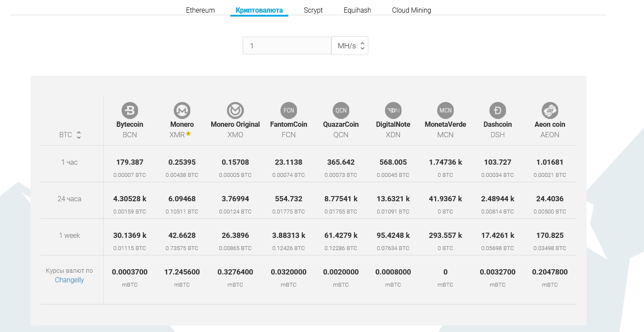Click the 24.4036 daily Aeon value
The width and height of the screenshot is (644, 332).
click(550, 199)
